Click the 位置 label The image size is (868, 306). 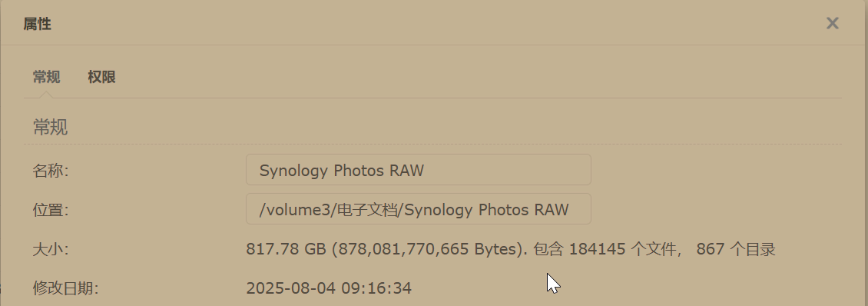[51, 210]
